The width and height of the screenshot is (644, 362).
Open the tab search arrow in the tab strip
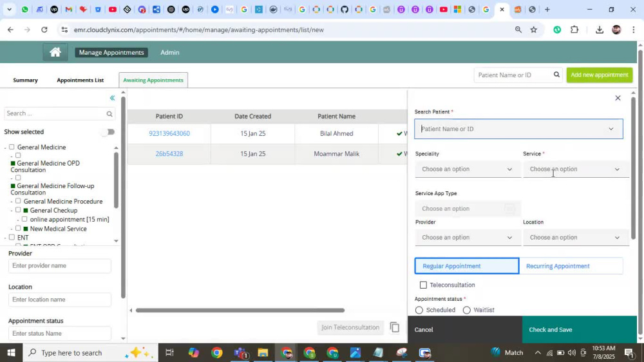click(9, 10)
